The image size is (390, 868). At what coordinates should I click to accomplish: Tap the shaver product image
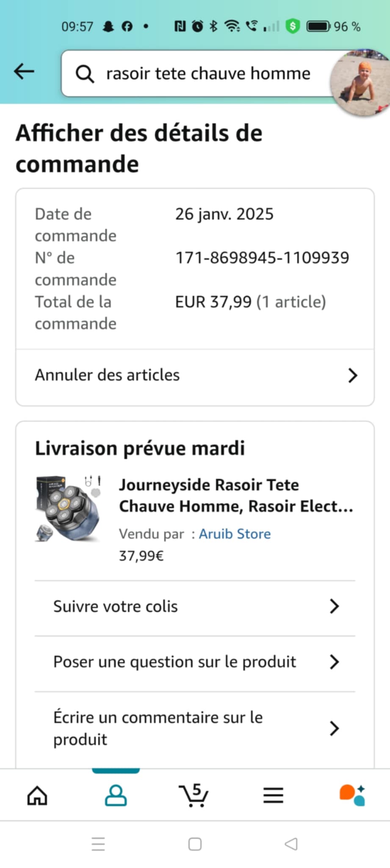click(69, 508)
